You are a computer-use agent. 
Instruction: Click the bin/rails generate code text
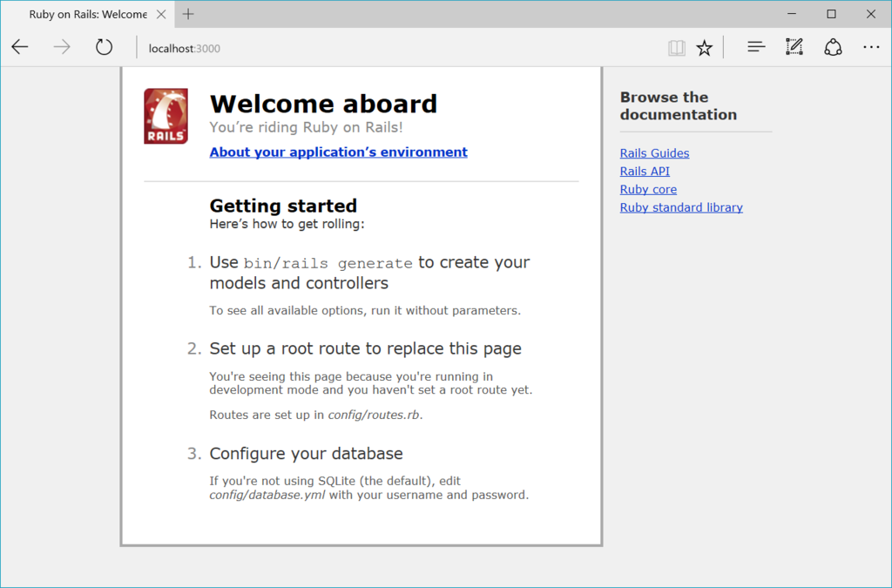pos(328,263)
